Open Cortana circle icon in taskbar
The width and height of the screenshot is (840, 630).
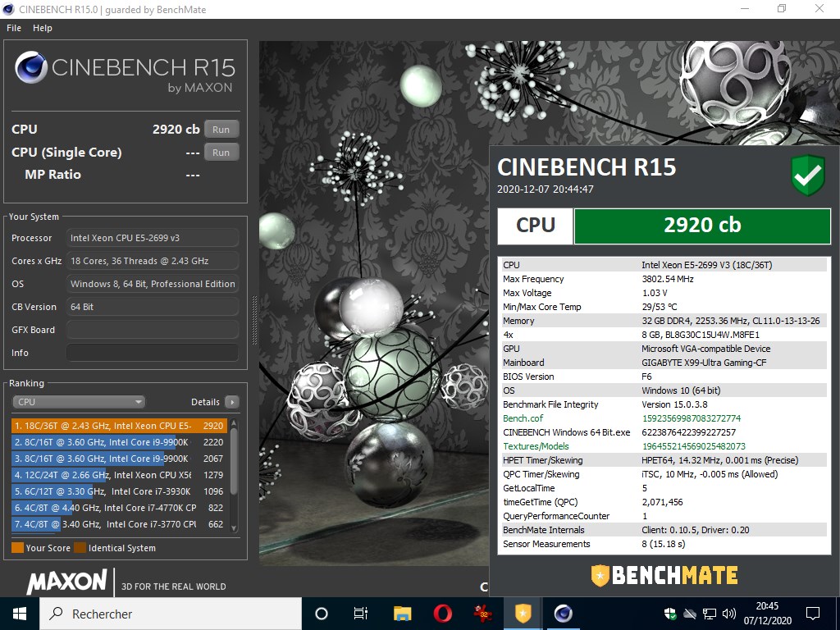322,614
